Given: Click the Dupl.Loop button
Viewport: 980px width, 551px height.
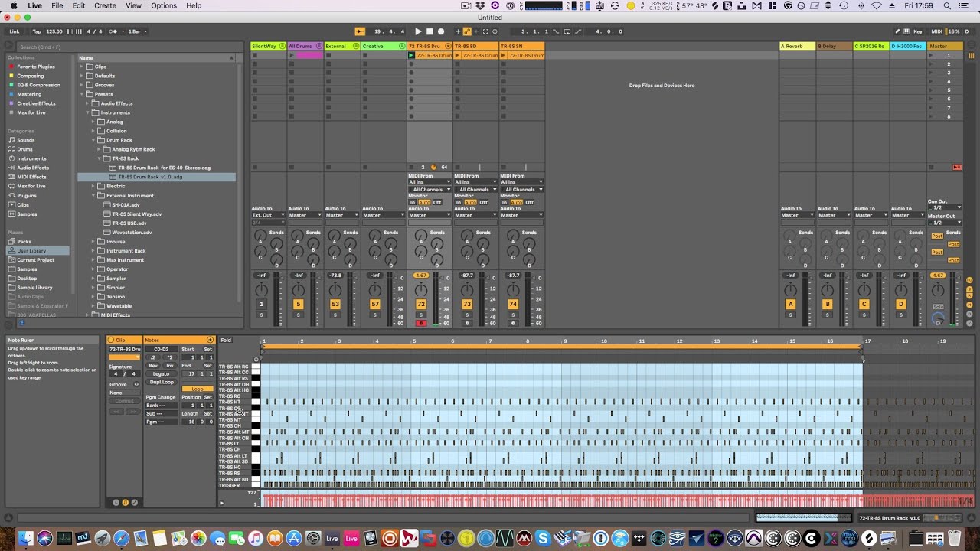Looking at the screenshot, I should pos(161,382).
